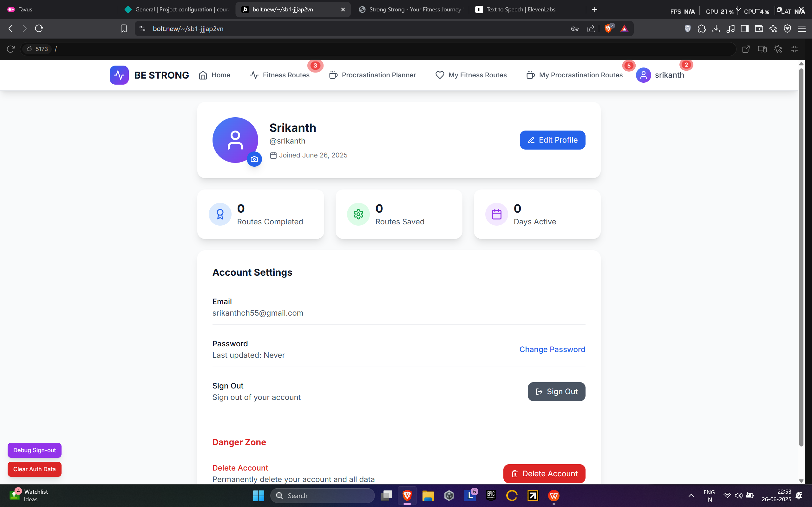Click the page vertical scrollbar

coord(801,255)
